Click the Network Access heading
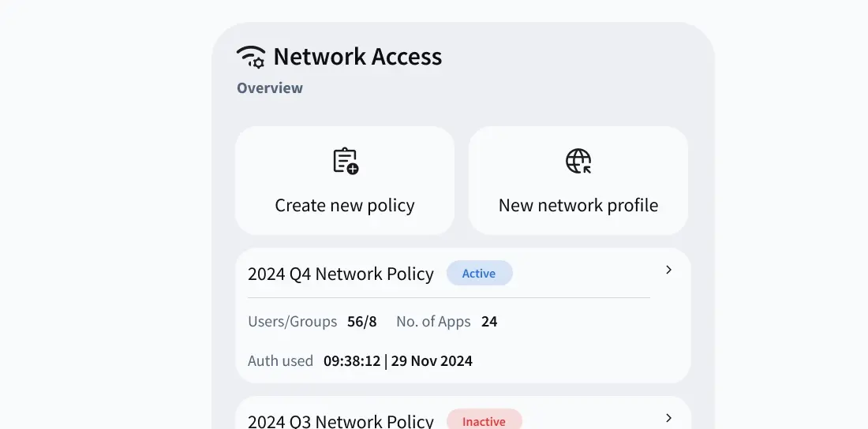Image resolution: width=868 pixels, height=429 pixels. (x=357, y=57)
